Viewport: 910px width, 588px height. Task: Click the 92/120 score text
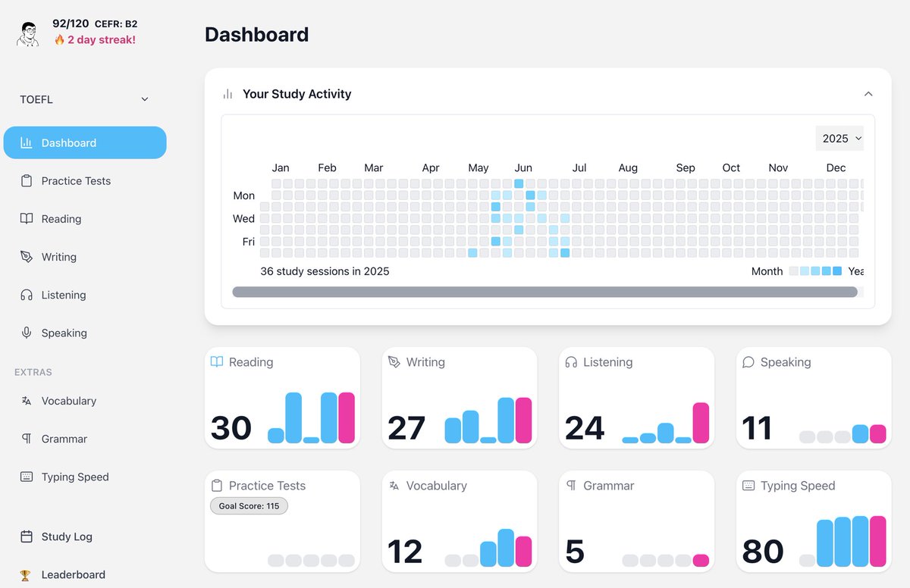[x=71, y=23]
